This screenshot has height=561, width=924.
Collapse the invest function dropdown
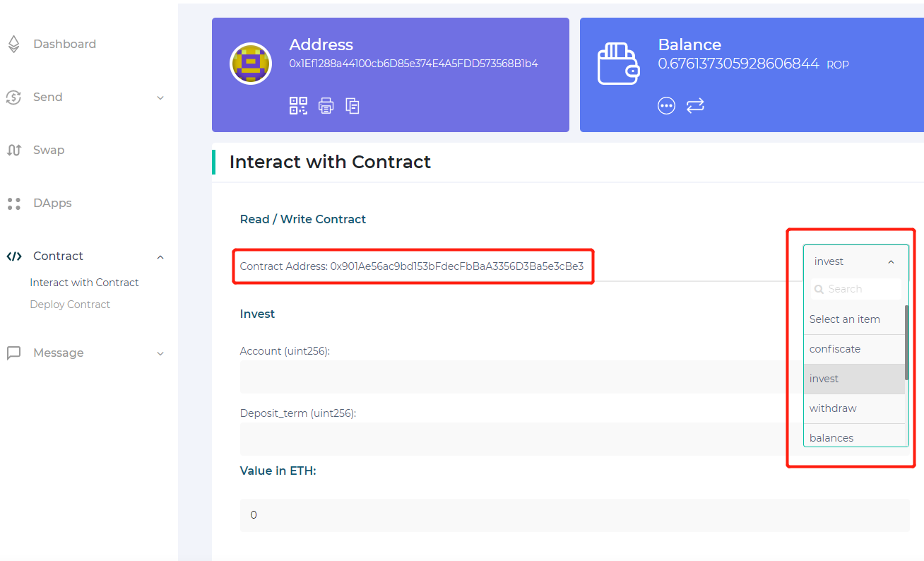(890, 261)
